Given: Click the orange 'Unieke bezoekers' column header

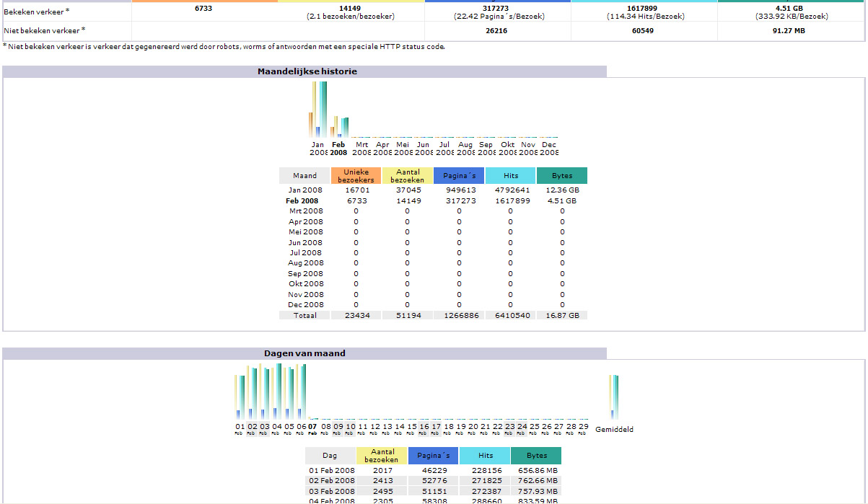Looking at the screenshot, I should [356, 175].
